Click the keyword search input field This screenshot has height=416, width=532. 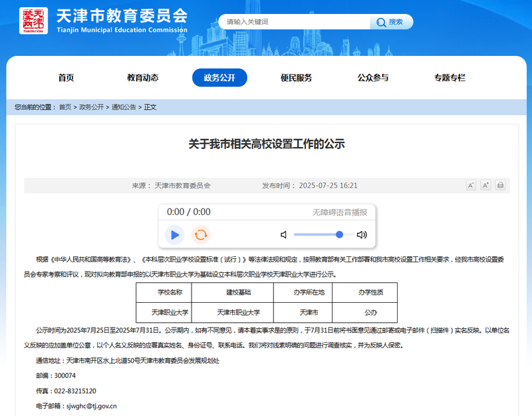pyautogui.click(x=294, y=22)
